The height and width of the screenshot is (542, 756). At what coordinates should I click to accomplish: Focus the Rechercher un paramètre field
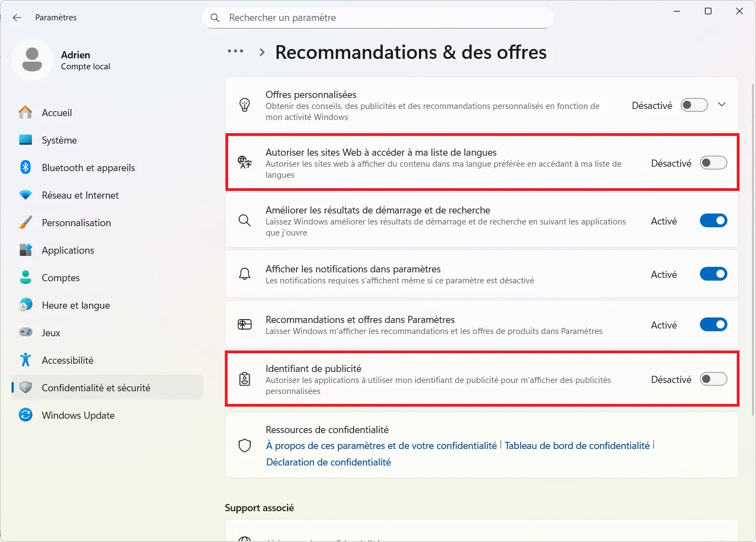378,18
